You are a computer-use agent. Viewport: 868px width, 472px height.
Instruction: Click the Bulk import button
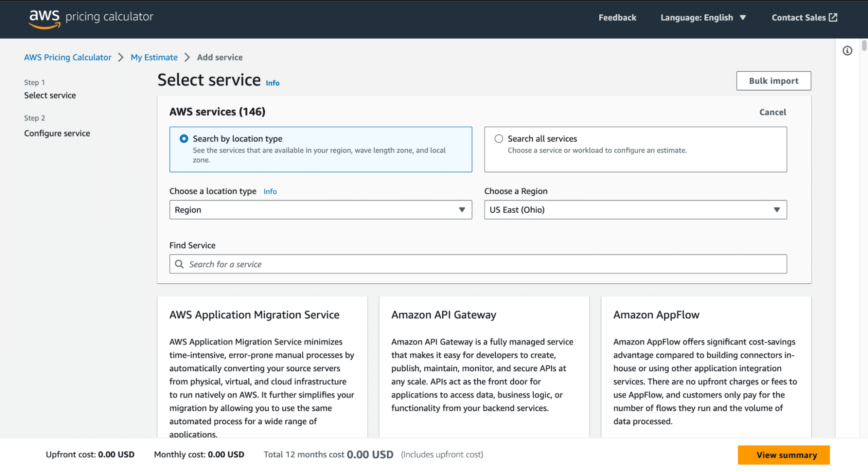pyautogui.click(x=773, y=81)
